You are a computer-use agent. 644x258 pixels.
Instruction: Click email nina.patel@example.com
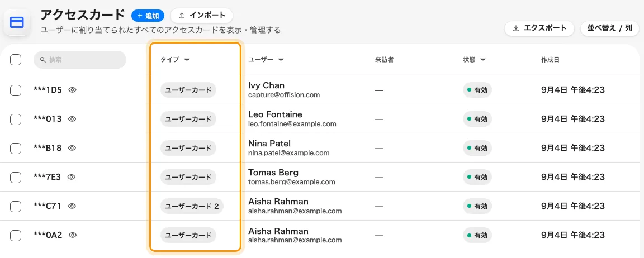288,153
